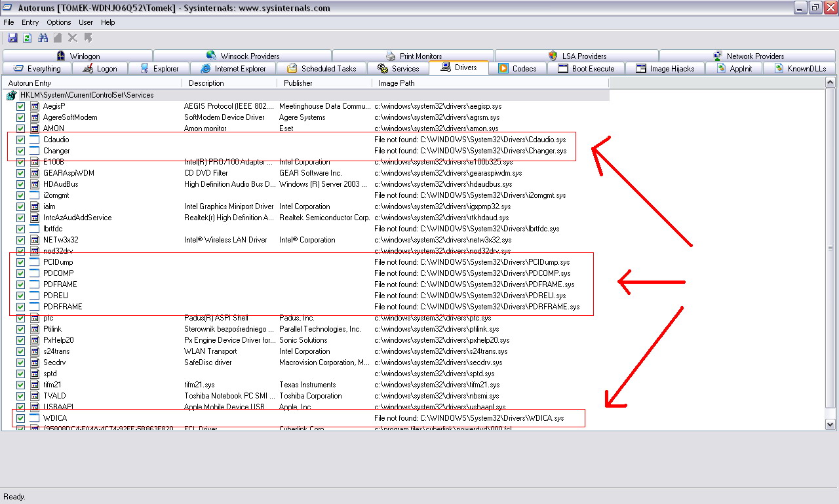The width and height of the screenshot is (839, 504).
Task: Open the LSA Providers tab
Action: pos(577,56)
